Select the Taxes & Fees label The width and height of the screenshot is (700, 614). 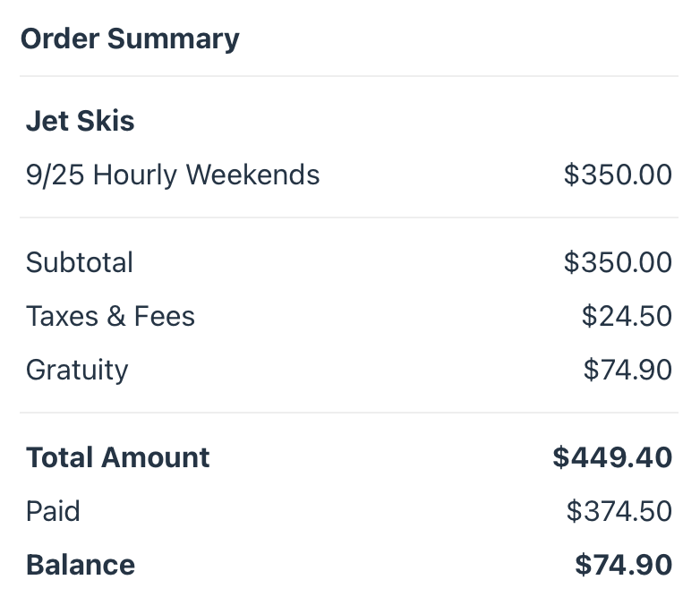tap(110, 316)
